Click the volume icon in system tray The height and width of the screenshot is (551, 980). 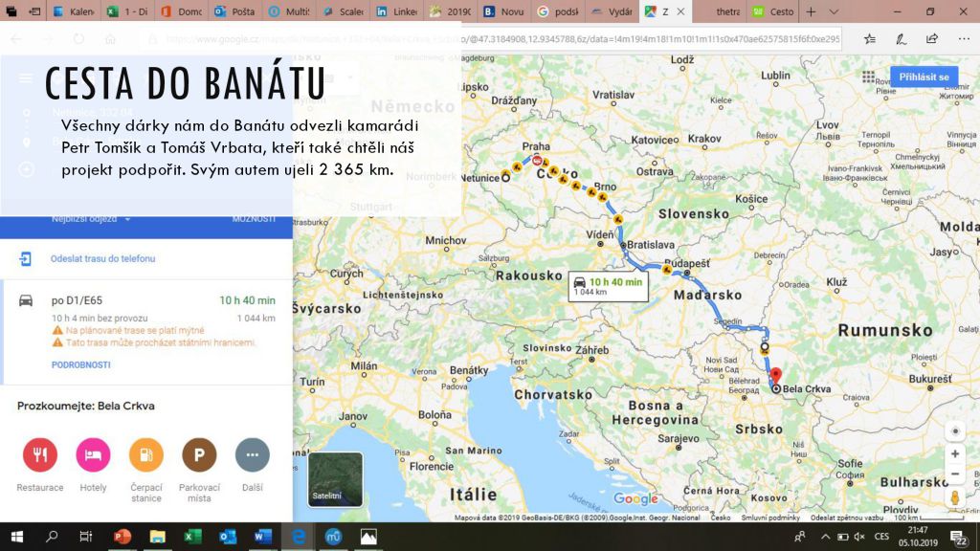[x=860, y=537]
